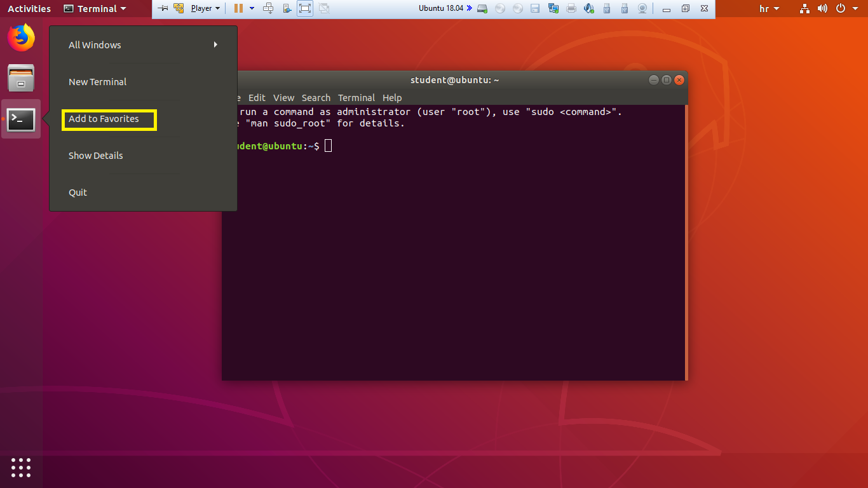Click the Terminal icon in the dock

click(21, 119)
